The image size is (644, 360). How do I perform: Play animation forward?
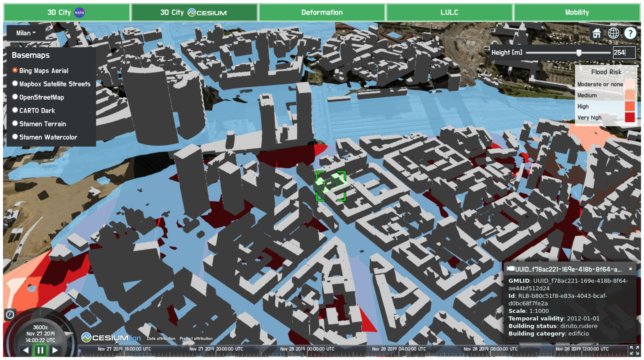tap(55, 350)
